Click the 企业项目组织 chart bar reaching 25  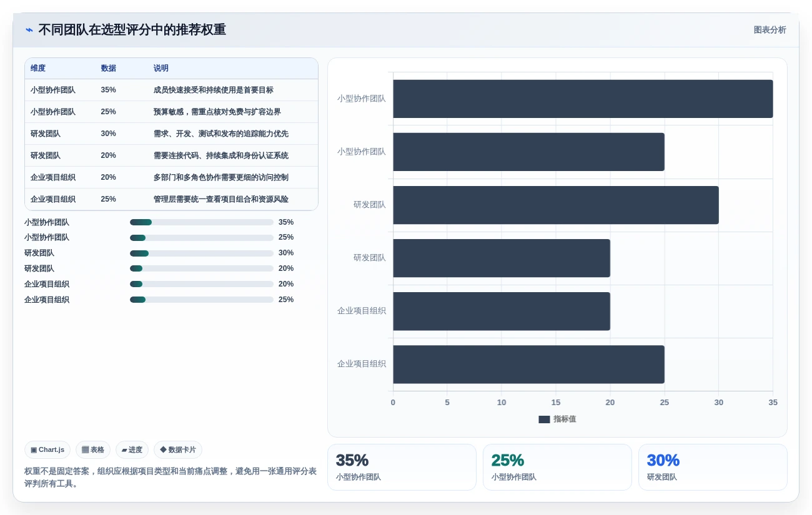click(528, 364)
